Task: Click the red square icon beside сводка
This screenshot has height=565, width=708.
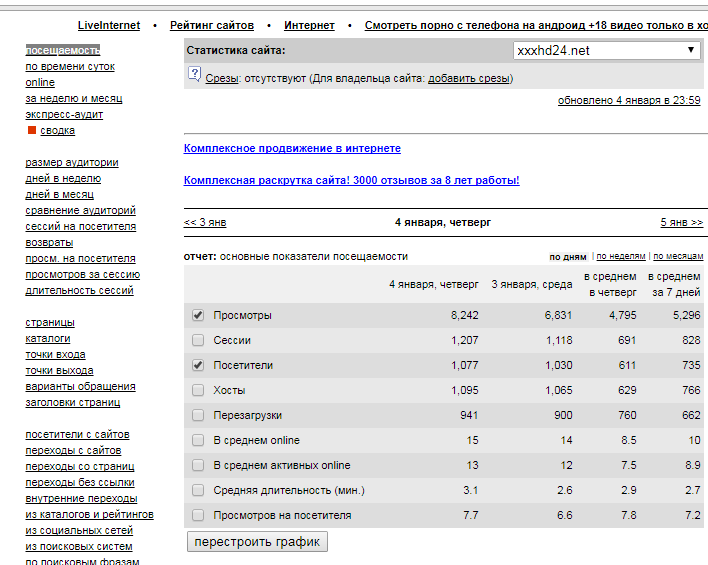Action: pyautogui.click(x=32, y=130)
